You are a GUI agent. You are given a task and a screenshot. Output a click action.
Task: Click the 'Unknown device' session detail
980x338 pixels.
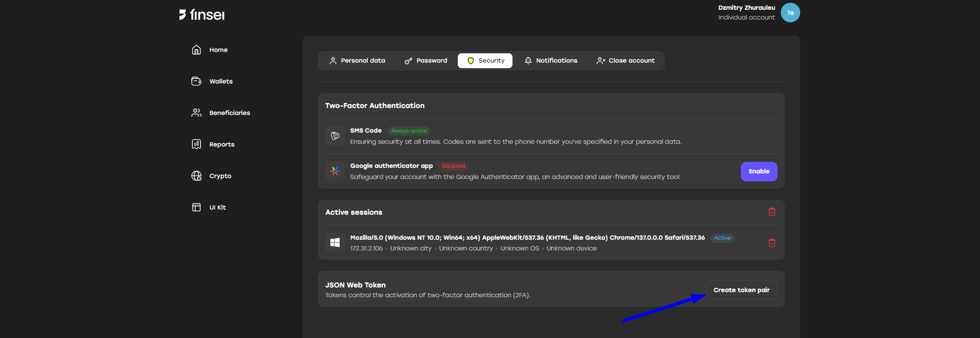(x=571, y=249)
